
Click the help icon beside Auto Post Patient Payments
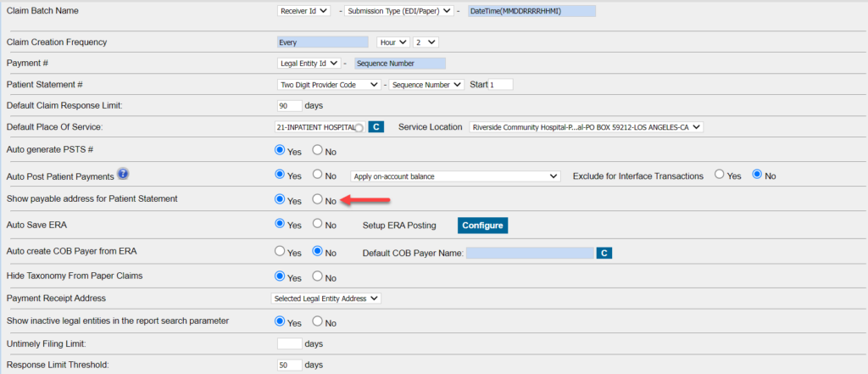(123, 175)
